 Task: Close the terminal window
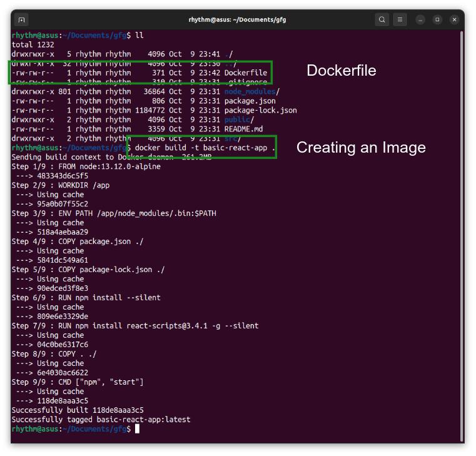coord(454,20)
